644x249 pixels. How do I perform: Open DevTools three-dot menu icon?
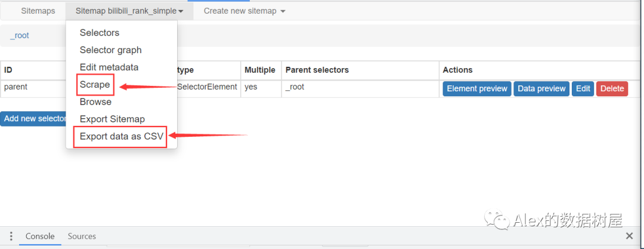(11, 236)
